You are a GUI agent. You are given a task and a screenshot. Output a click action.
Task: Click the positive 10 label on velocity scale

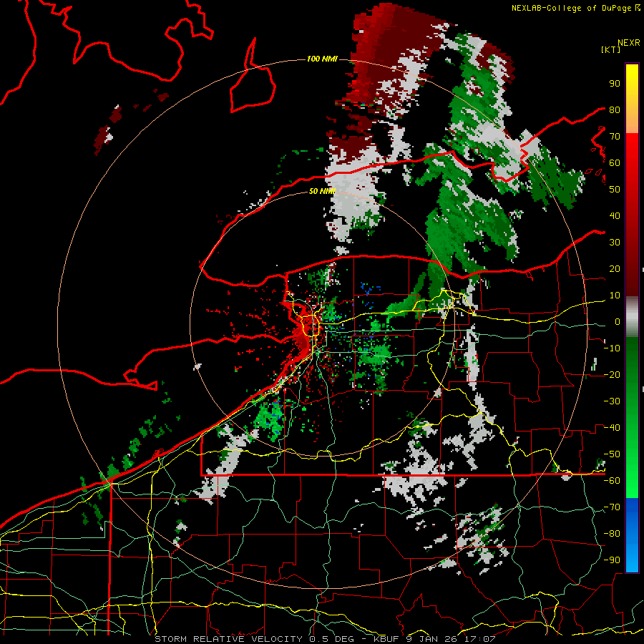coord(615,296)
